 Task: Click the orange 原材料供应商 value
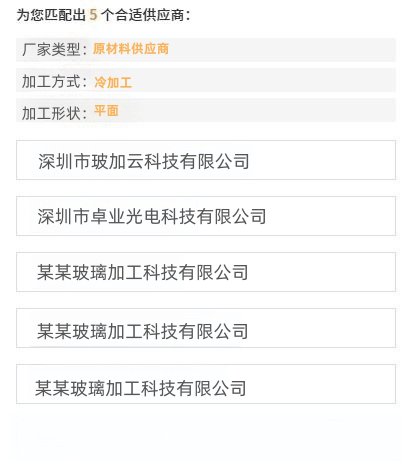[131, 49]
